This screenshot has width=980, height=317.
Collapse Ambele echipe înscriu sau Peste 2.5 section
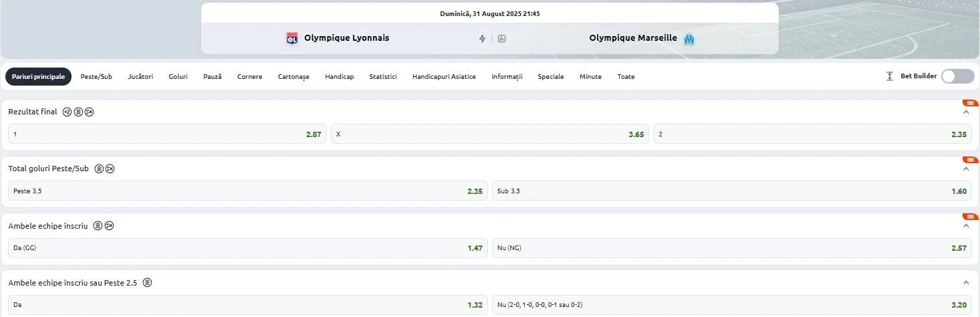(966, 283)
